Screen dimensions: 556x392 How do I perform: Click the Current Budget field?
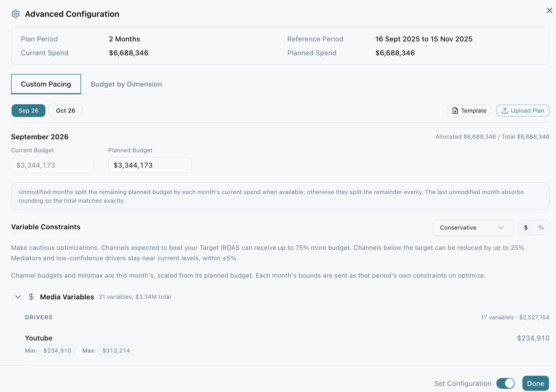pos(52,165)
